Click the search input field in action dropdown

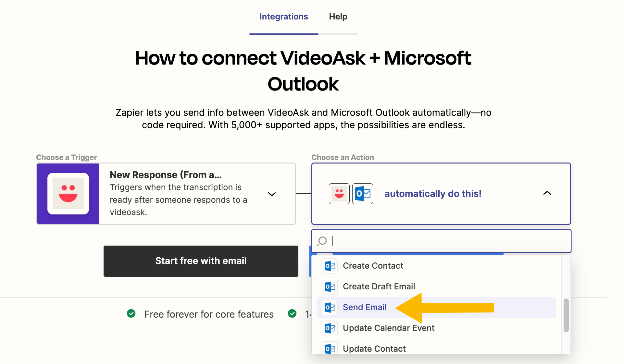click(x=441, y=240)
